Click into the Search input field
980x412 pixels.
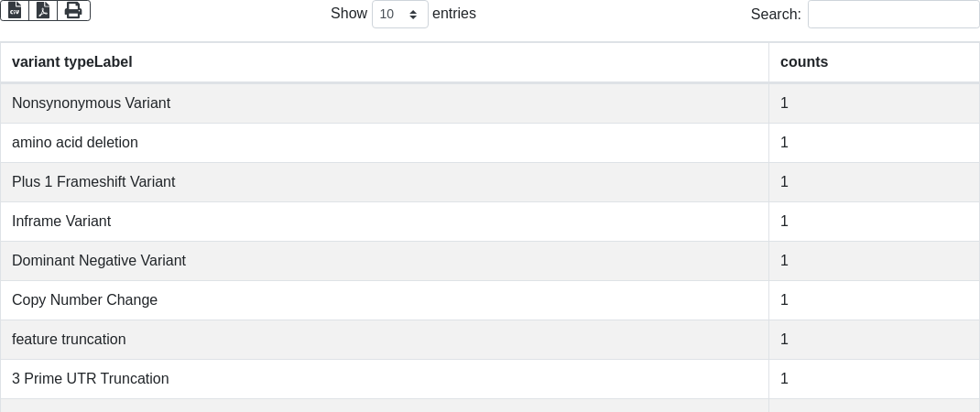pos(894,14)
